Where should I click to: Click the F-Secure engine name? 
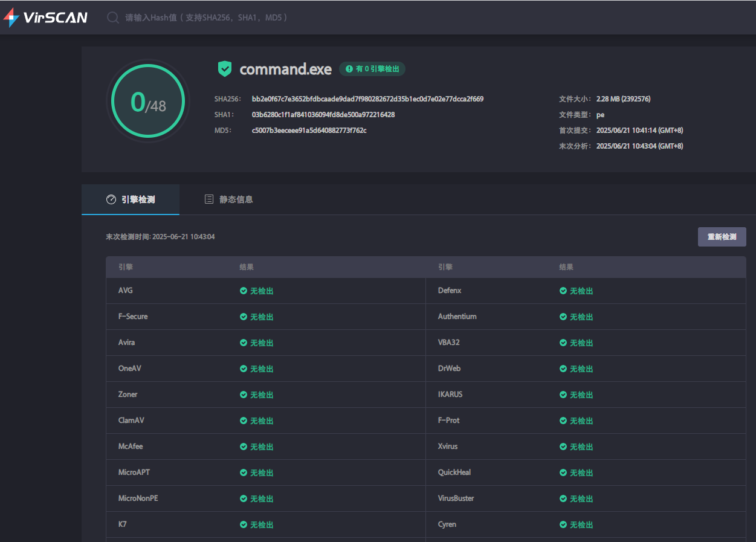pos(133,317)
